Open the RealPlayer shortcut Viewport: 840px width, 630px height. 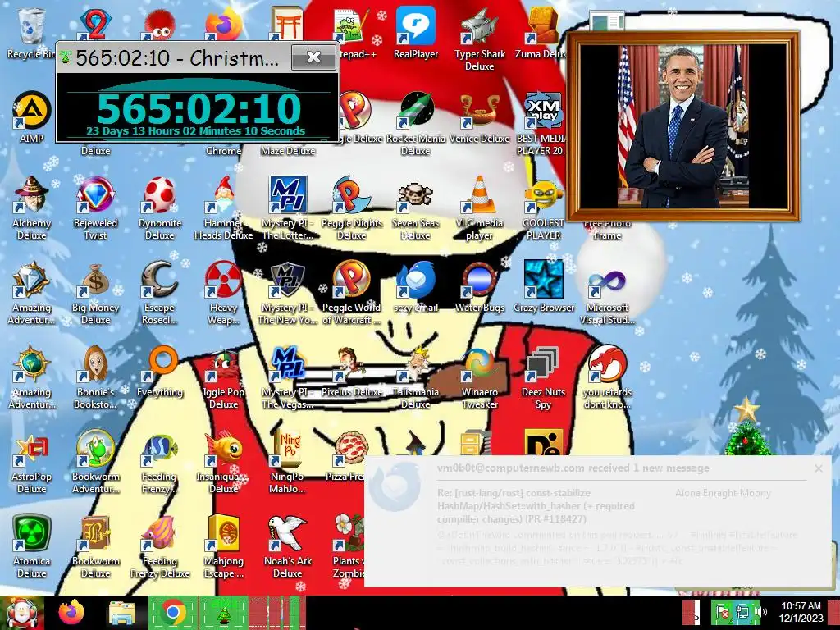(416, 34)
